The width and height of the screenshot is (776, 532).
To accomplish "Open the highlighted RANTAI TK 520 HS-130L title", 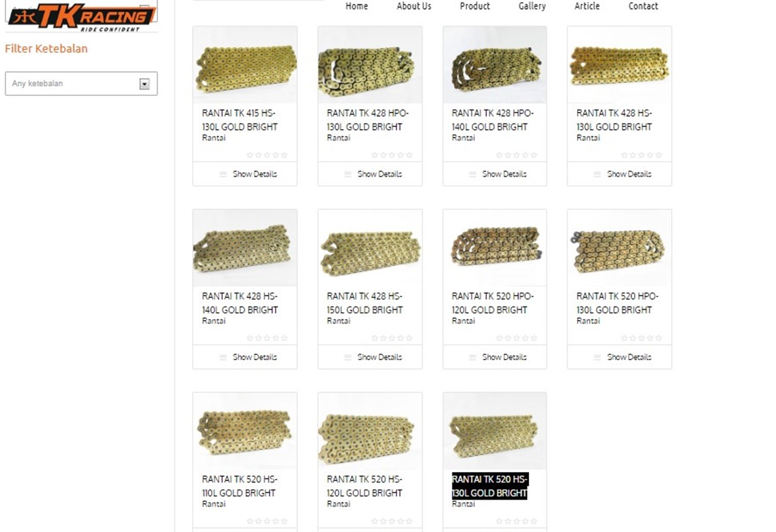I will coord(489,486).
